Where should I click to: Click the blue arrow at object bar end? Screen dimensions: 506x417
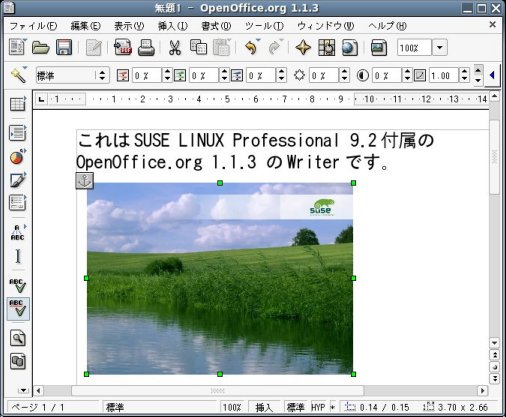pos(492,75)
